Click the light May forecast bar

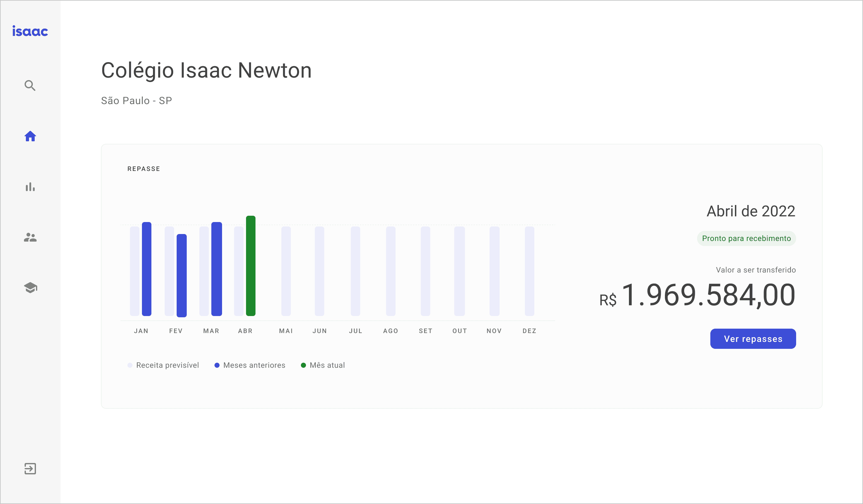[x=286, y=271]
